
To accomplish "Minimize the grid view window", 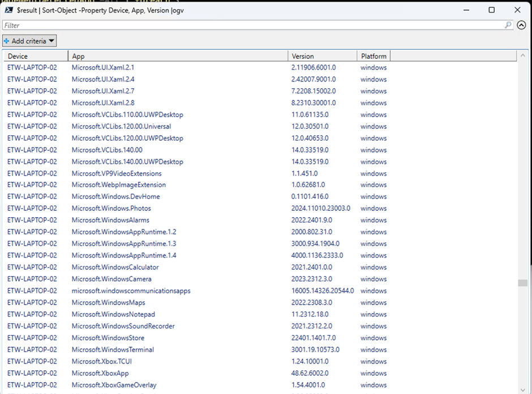I will 466,10.
